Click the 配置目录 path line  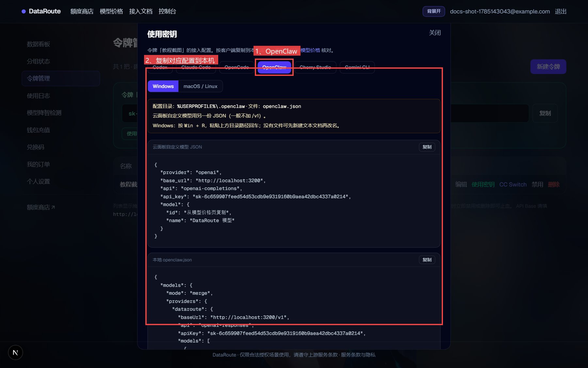click(x=227, y=106)
